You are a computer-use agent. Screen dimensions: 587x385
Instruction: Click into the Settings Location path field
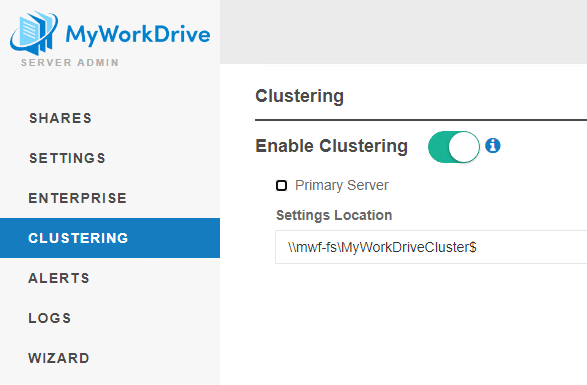pyautogui.click(x=431, y=247)
